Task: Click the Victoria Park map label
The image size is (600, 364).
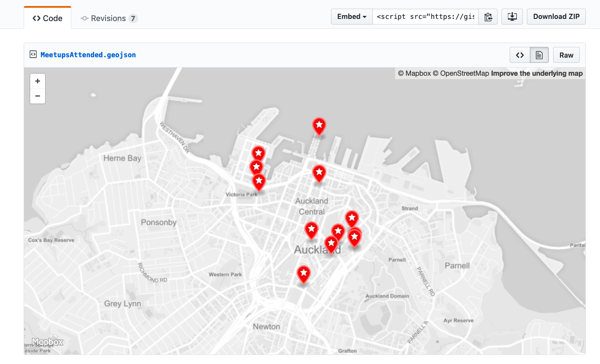Action: click(x=241, y=194)
